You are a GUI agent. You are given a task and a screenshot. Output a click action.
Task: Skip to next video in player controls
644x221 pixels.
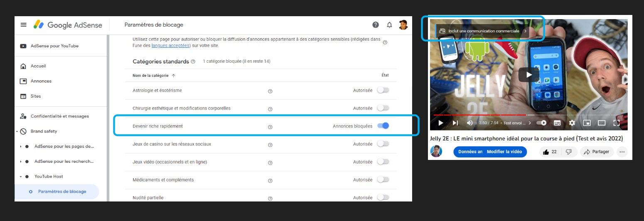(x=455, y=123)
